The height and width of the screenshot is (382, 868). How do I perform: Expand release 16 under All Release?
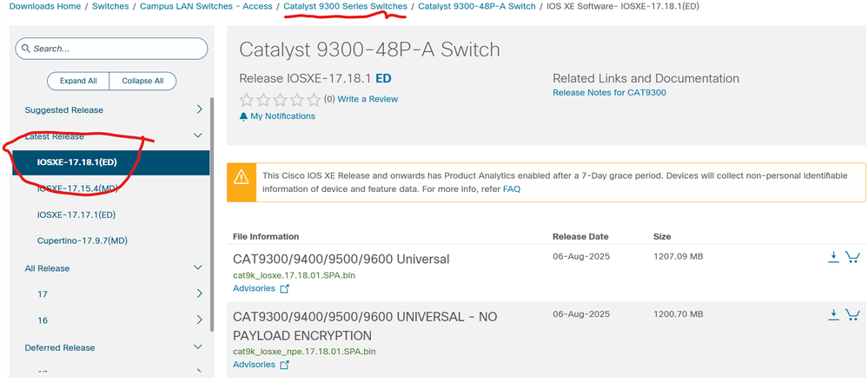pyautogui.click(x=200, y=319)
